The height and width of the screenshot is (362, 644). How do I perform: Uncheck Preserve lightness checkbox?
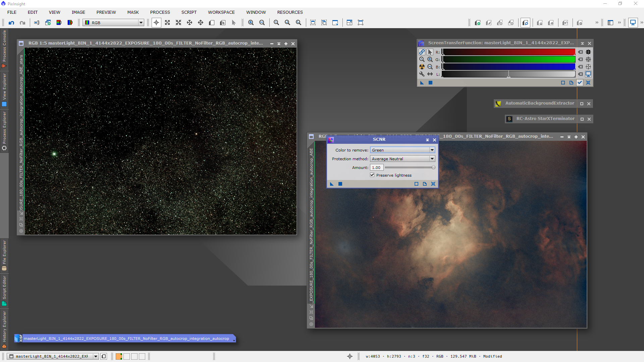(x=372, y=175)
